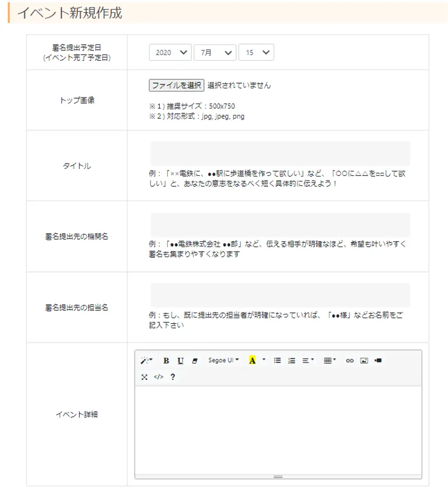Insert a video into the editor
This screenshot has width=448, height=491.
[378, 361]
